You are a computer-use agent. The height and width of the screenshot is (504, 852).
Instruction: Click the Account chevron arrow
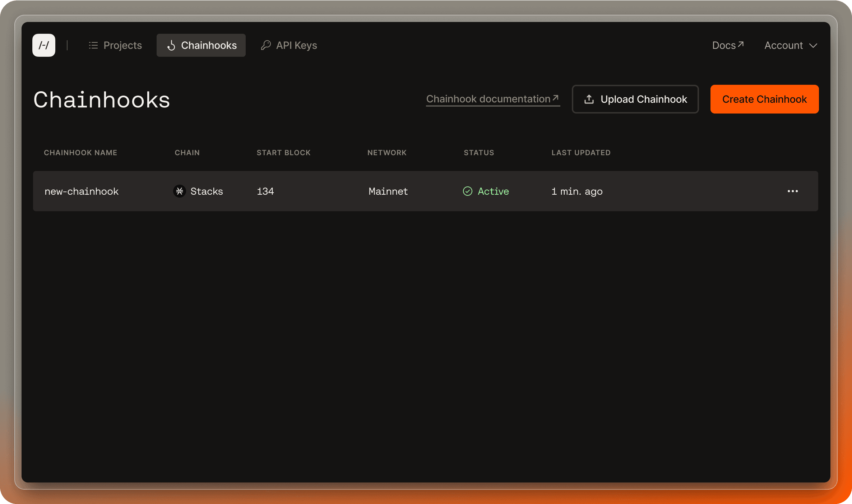point(813,46)
